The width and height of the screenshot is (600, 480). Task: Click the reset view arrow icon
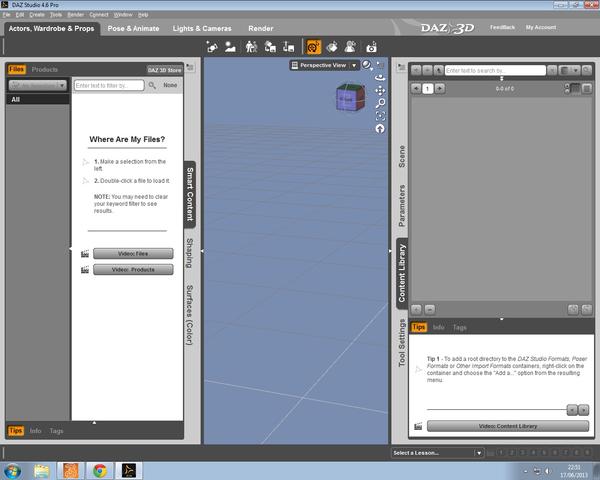coord(380,129)
